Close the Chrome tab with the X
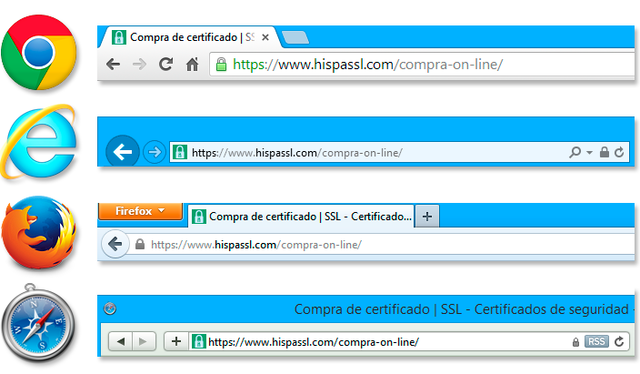Screen dimensions: 640x374 [265, 38]
